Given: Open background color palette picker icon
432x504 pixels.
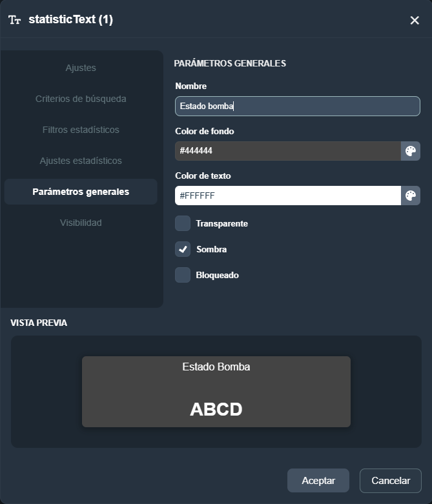Looking at the screenshot, I should click(x=410, y=151).
